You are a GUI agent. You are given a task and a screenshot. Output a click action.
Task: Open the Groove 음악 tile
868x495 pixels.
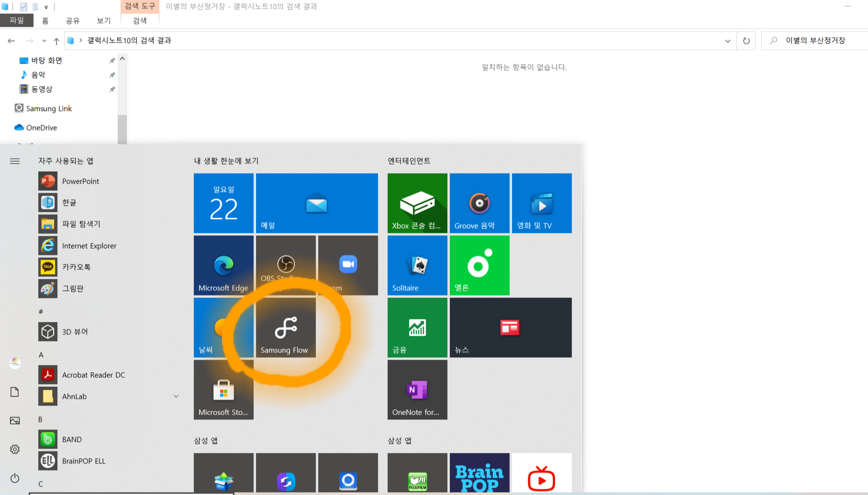tap(479, 203)
